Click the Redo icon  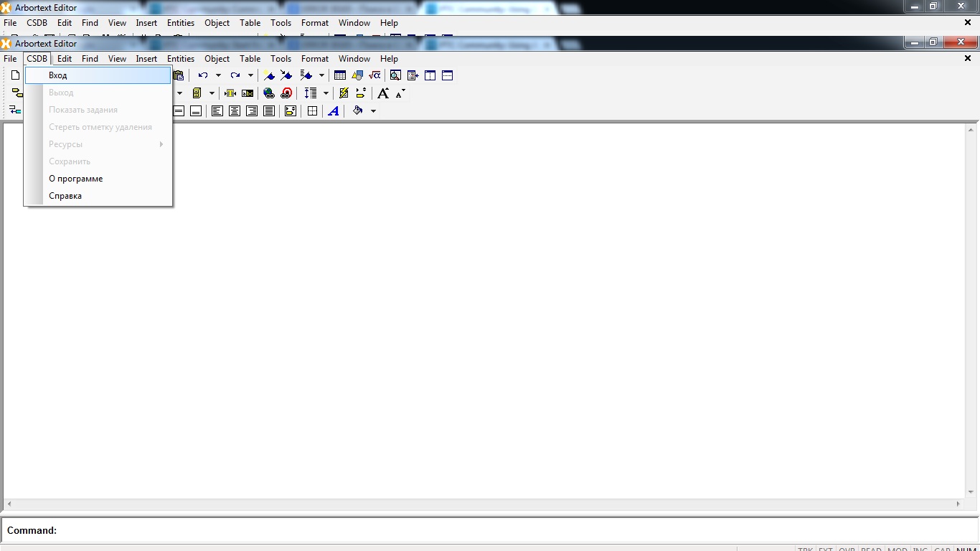(235, 75)
